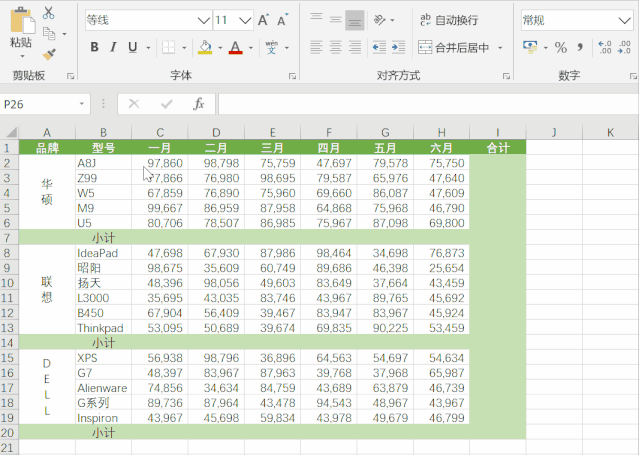
Task: Select the 六月 header cell
Action: 441,148
